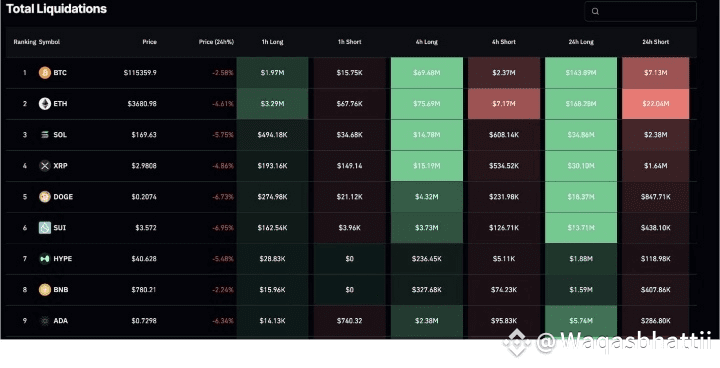This screenshot has height=368, width=720.
Task: Open the SOL symbol link
Action: tap(60, 135)
